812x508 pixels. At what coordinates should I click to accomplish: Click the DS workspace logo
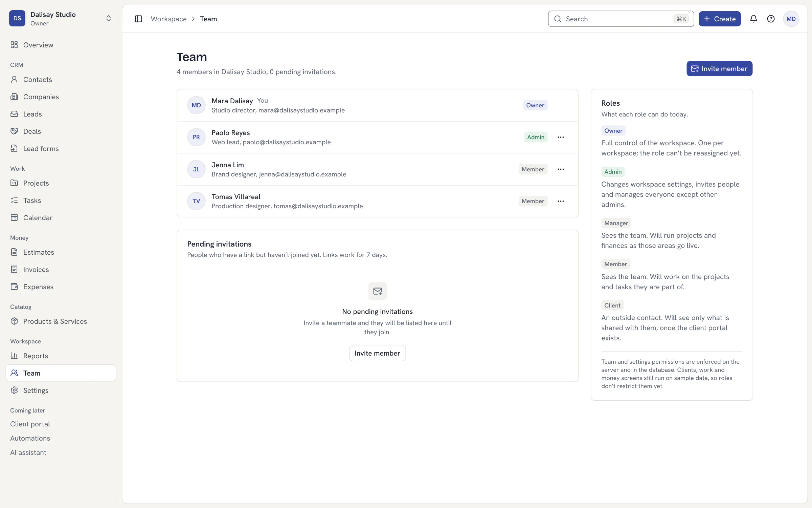coord(17,18)
